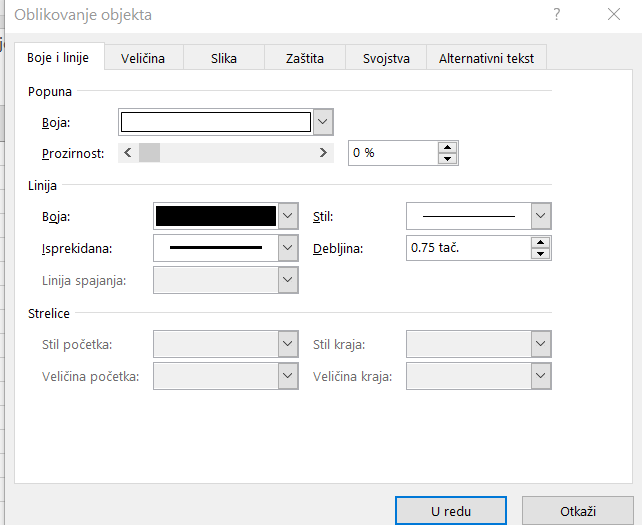642x525 pixels.
Task: Click the 0 % transparency field
Action: click(393, 153)
